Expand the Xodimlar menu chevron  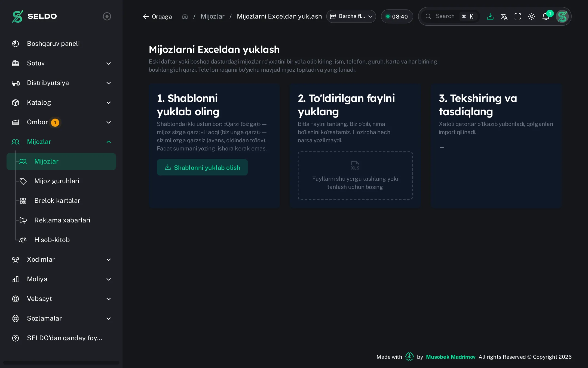pos(109,260)
